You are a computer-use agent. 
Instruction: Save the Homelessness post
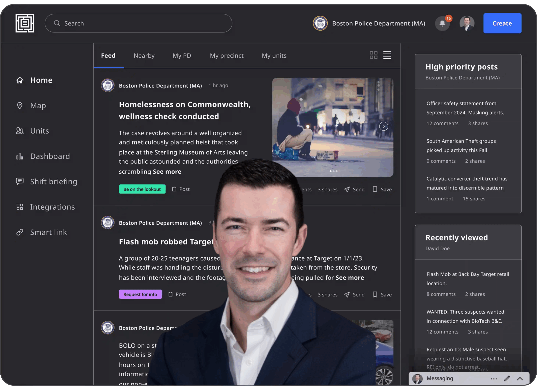point(382,190)
